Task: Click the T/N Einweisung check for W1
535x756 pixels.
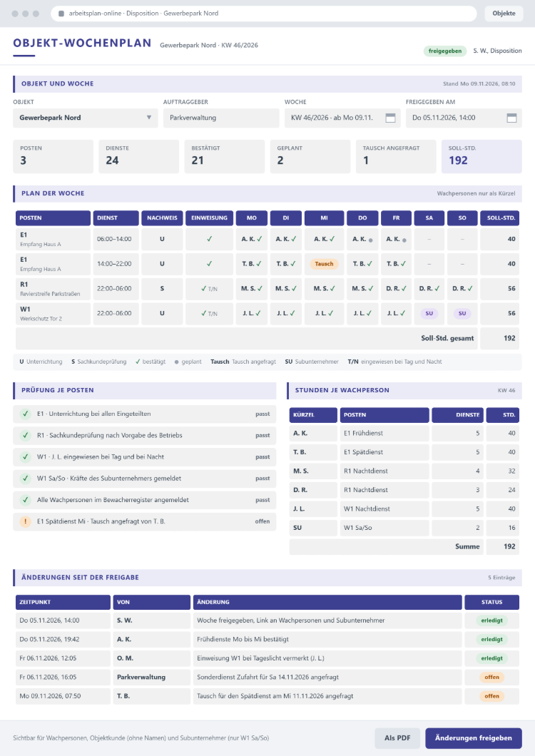Action: [210, 313]
